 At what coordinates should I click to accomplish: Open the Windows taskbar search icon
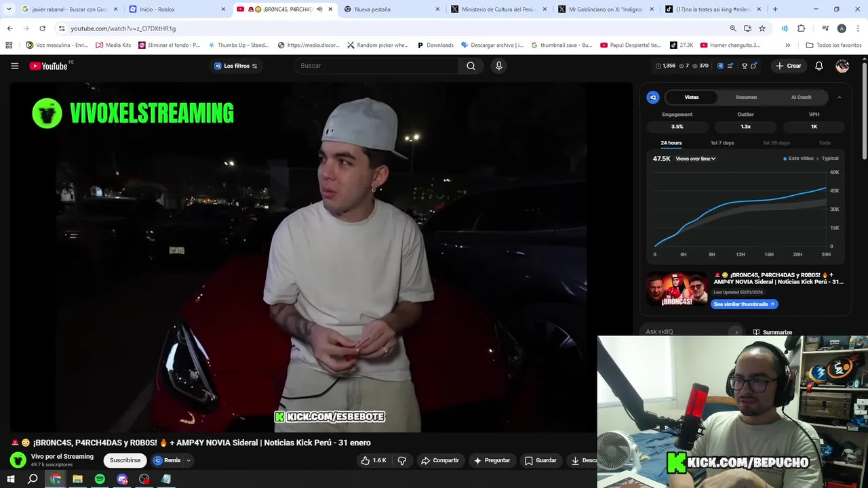click(x=33, y=479)
